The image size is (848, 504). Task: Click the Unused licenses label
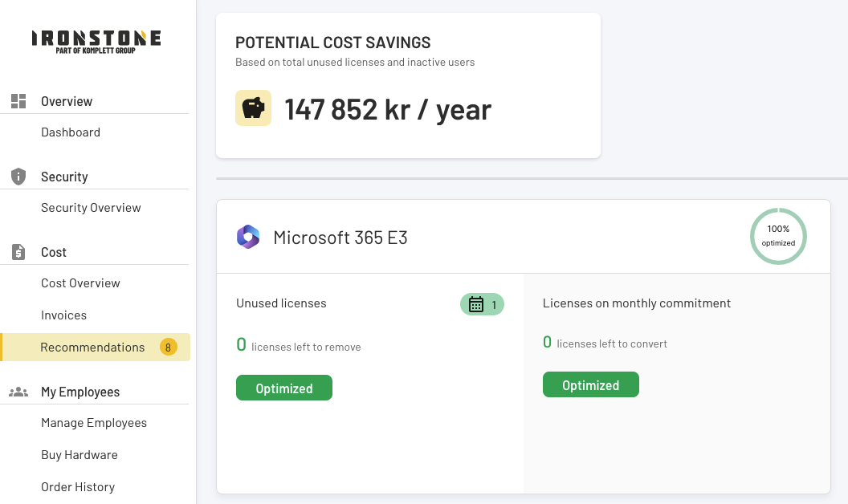(281, 303)
